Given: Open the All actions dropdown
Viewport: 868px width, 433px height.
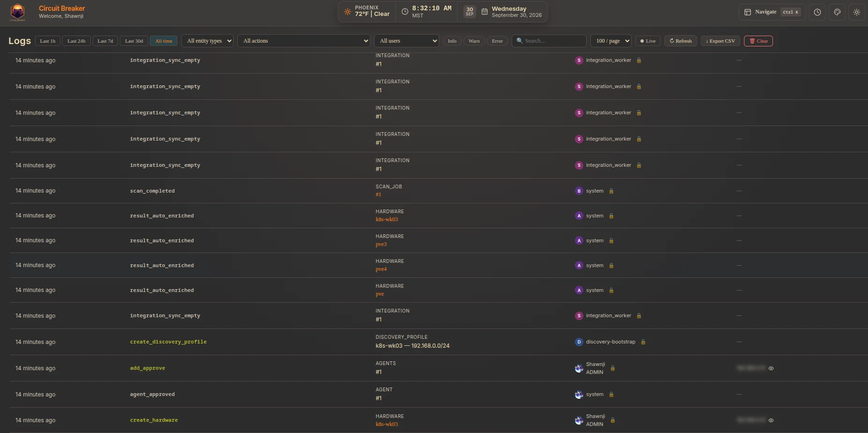Looking at the screenshot, I should (304, 41).
